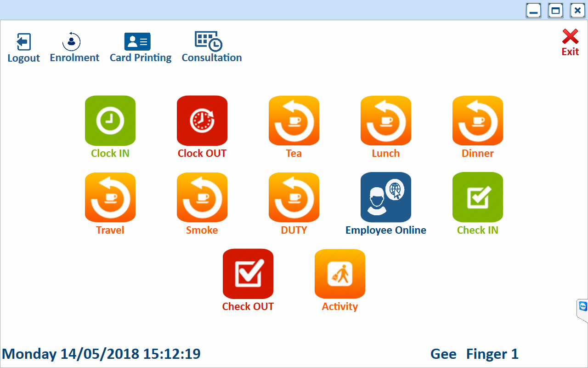Open Card Printing from the toolbar
Image resolution: width=588 pixels, height=368 pixels.
click(140, 48)
